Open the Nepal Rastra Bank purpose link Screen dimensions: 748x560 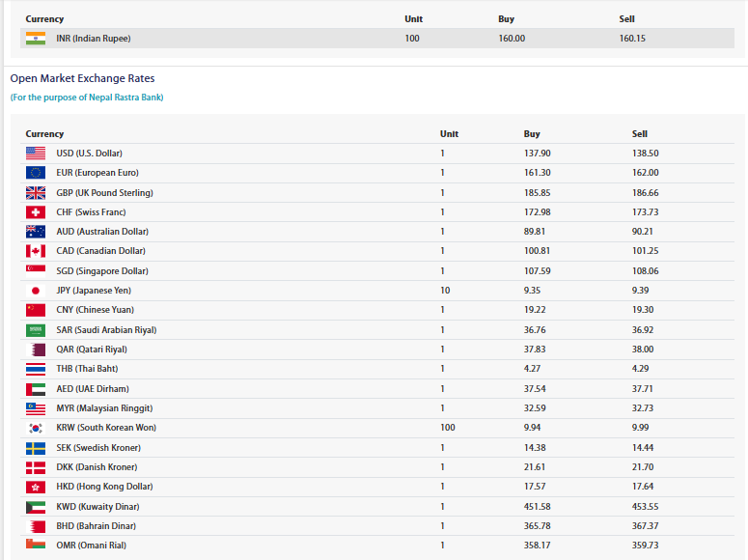point(87,98)
